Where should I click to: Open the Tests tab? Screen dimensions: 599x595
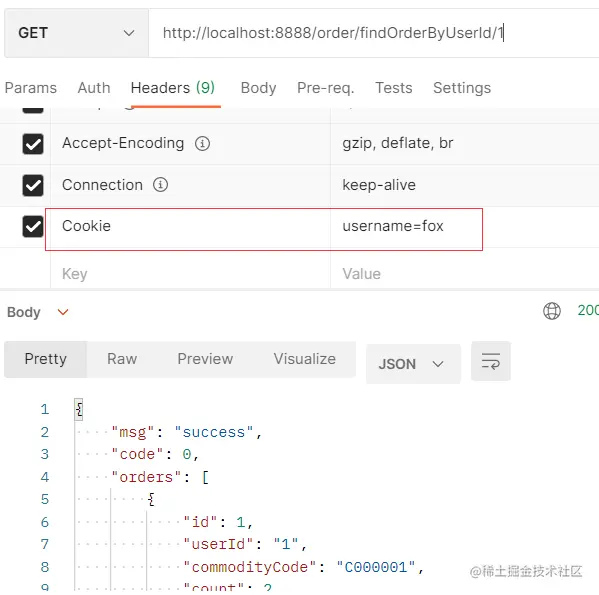point(394,88)
